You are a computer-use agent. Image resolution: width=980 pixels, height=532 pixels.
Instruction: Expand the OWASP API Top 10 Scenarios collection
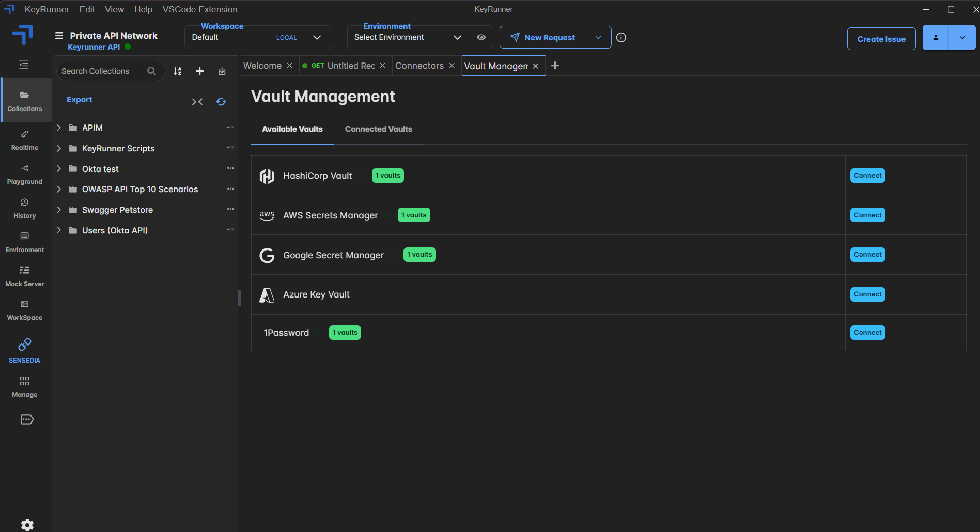59,189
